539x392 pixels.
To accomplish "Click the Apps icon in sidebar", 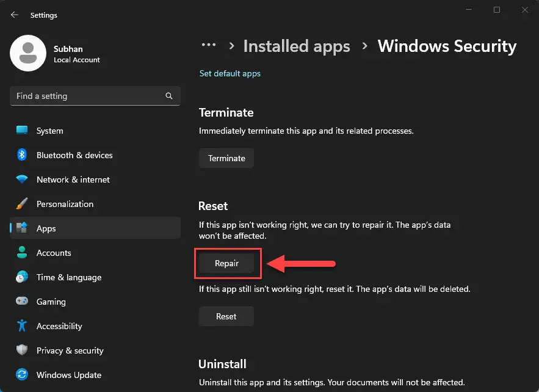I will (22, 228).
